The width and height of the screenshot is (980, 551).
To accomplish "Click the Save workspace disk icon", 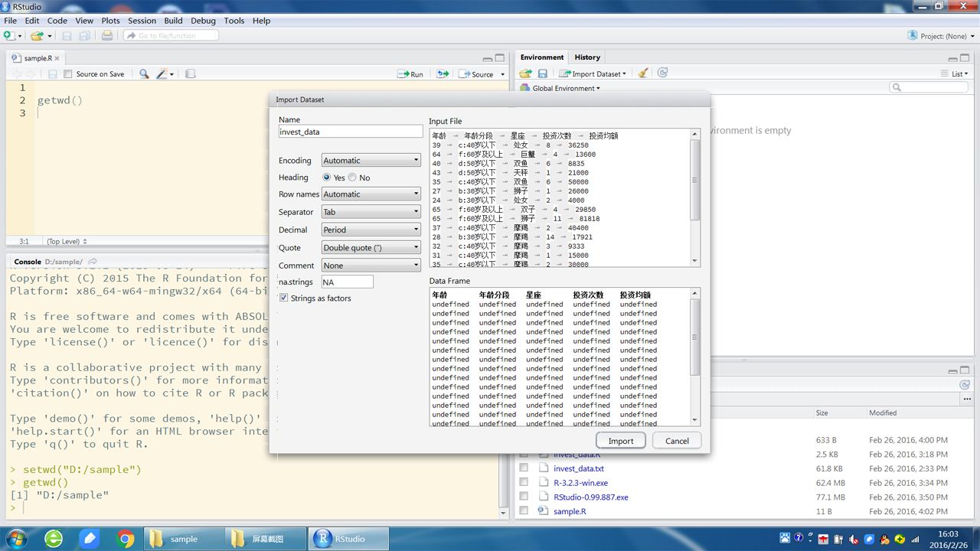I will (x=542, y=73).
